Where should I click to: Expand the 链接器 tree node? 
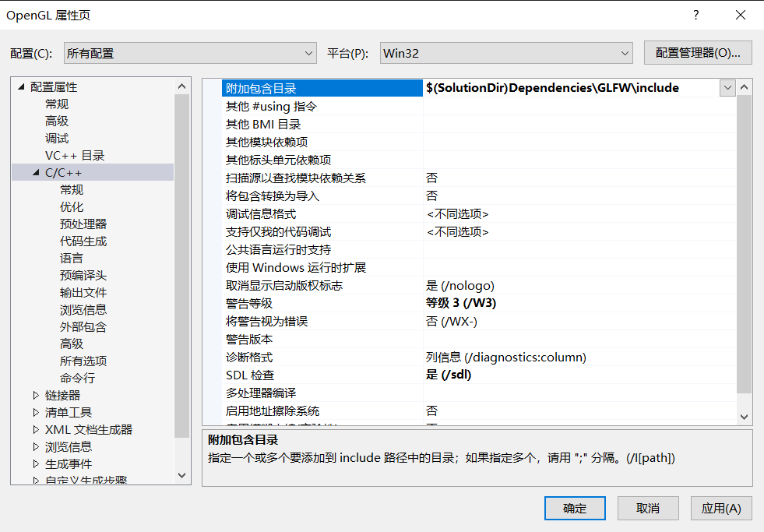[x=36, y=396]
